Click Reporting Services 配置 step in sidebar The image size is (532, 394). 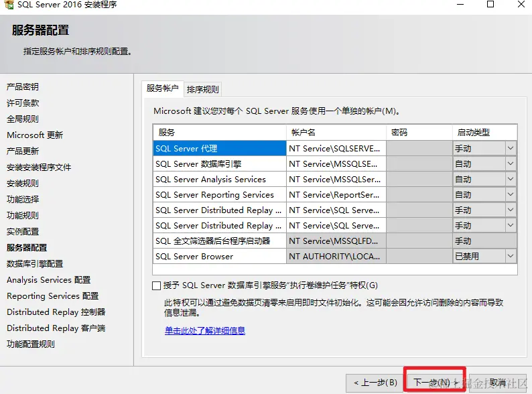52,296
